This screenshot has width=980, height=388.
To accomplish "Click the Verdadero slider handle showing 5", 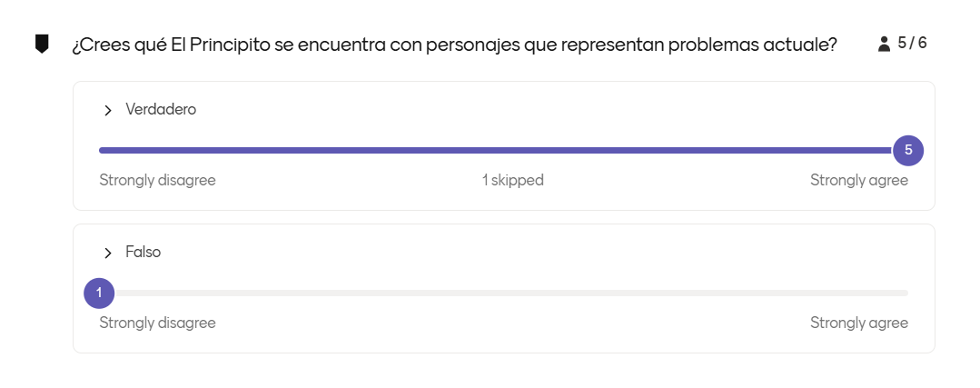I will pyautogui.click(x=907, y=150).
